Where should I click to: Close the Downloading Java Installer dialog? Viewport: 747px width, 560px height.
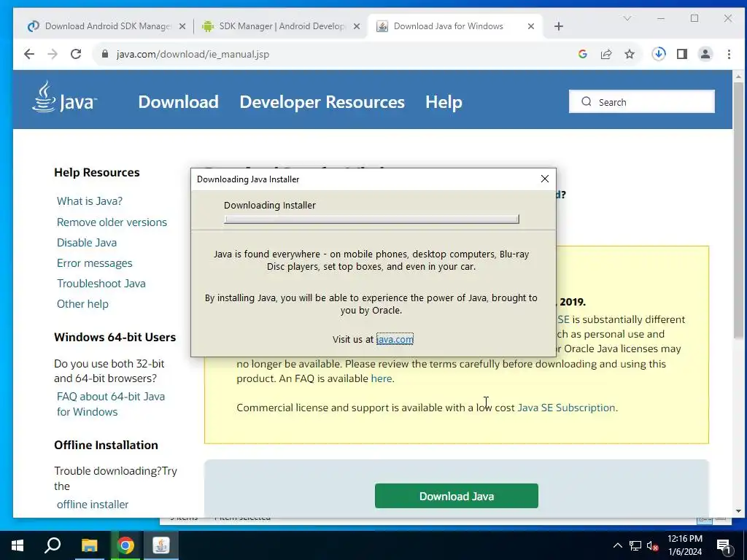[x=545, y=179]
